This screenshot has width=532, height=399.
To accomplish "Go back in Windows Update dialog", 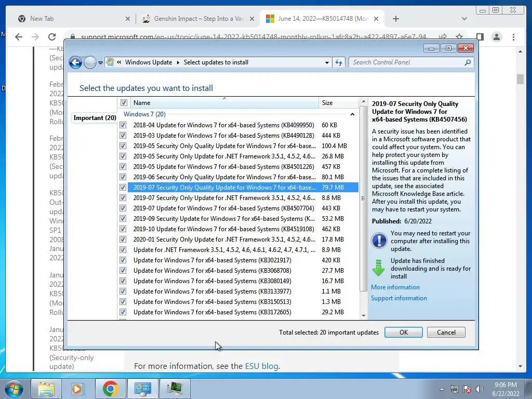I will click(x=75, y=62).
